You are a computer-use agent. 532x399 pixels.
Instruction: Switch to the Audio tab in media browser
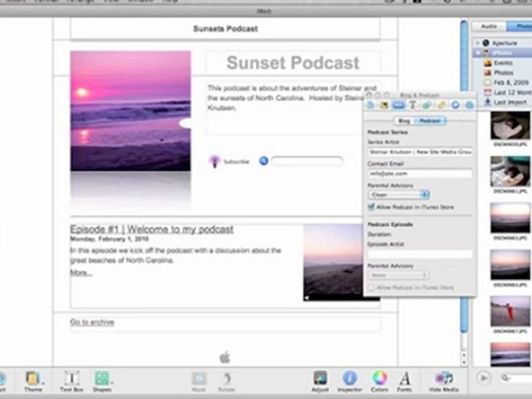(x=489, y=26)
